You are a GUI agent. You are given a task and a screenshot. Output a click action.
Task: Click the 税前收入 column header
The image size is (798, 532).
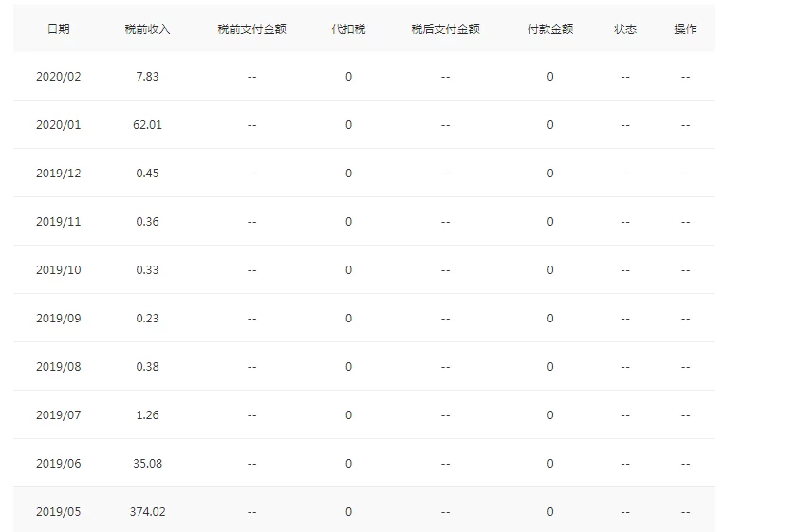pos(147,29)
